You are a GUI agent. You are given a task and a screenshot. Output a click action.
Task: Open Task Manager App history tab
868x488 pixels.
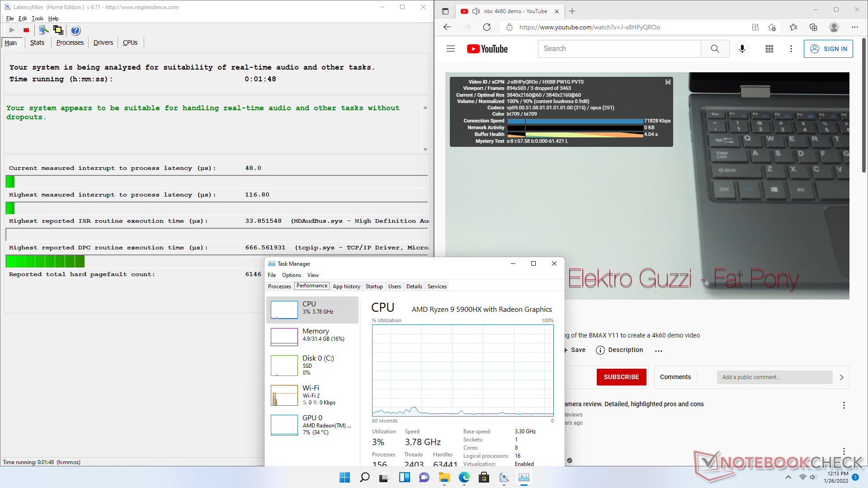click(346, 286)
